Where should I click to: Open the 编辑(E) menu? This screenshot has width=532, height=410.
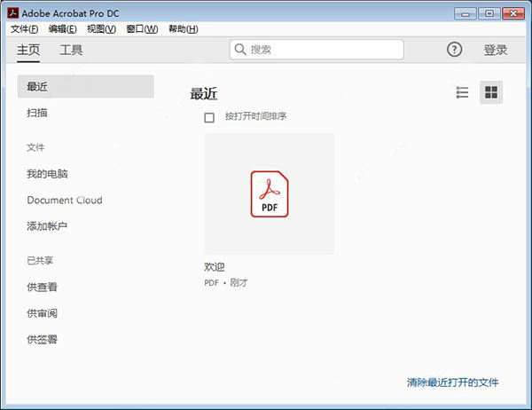tap(63, 29)
